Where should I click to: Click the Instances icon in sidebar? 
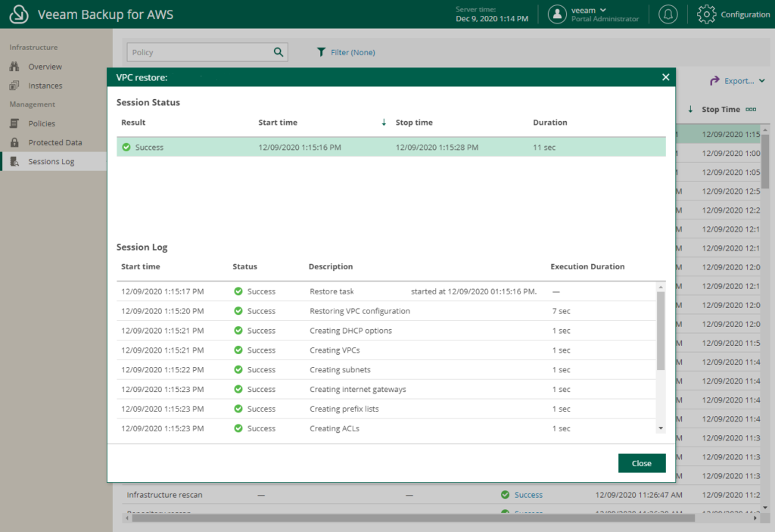tap(14, 86)
